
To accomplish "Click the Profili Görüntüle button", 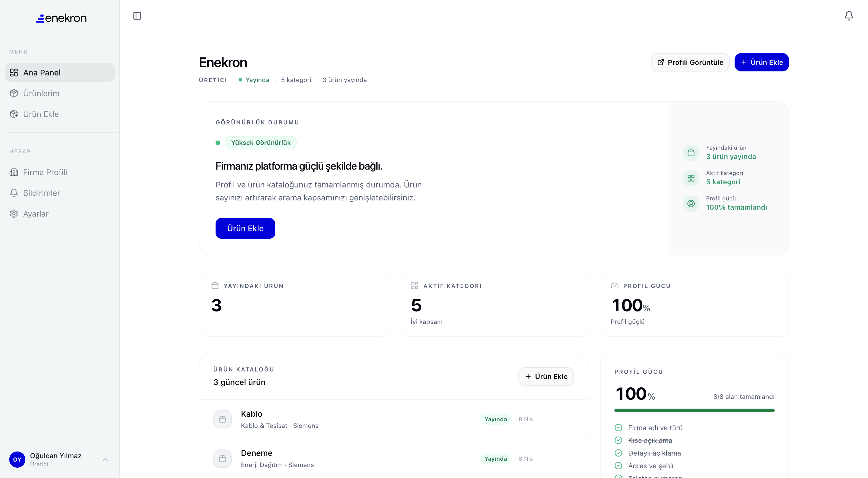I will click(x=690, y=62).
